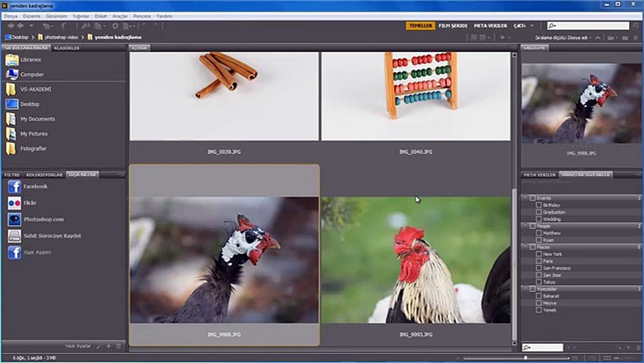This screenshot has width=644, height=363.
Task: Expand the chevron after Desktop in the path bar
Action: [33, 37]
